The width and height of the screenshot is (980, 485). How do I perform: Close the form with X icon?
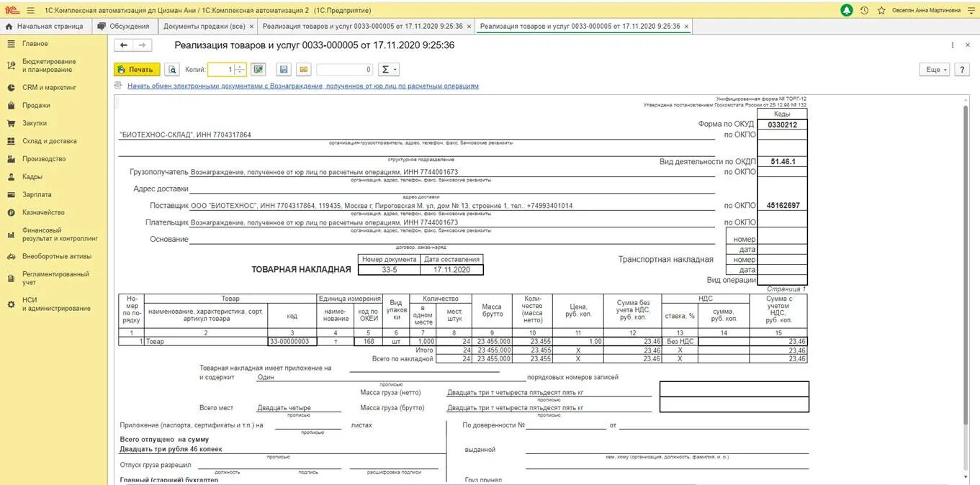coord(967,45)
